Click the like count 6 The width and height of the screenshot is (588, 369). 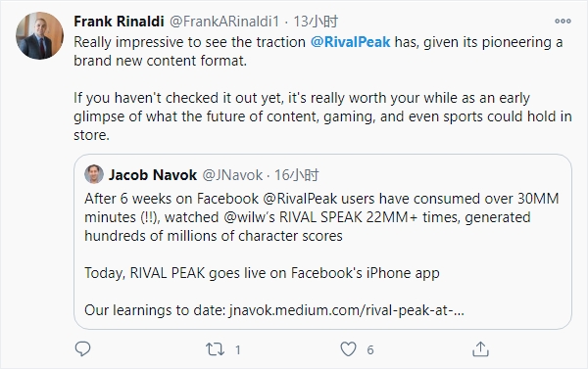click(x=370, y=349)
